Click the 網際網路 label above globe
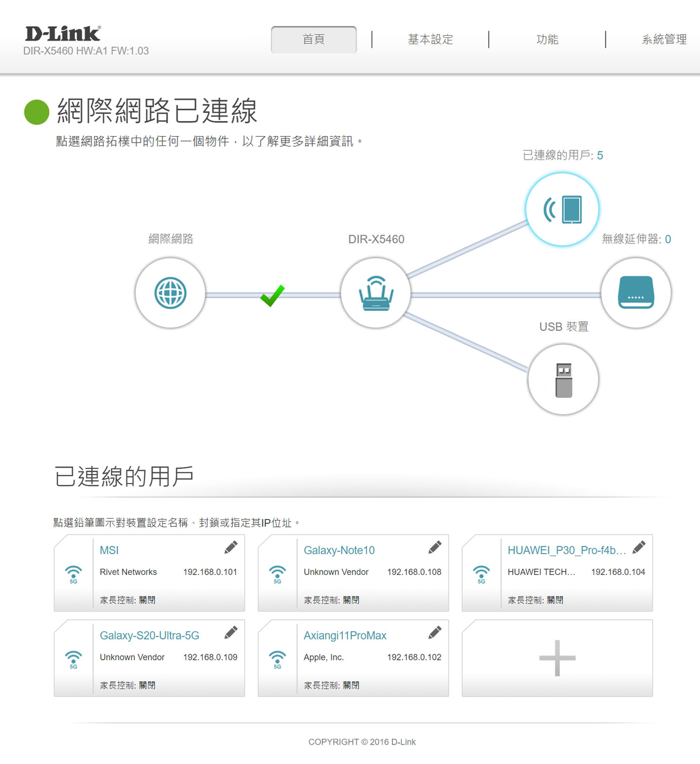700x764 pixels. point(171,239)
